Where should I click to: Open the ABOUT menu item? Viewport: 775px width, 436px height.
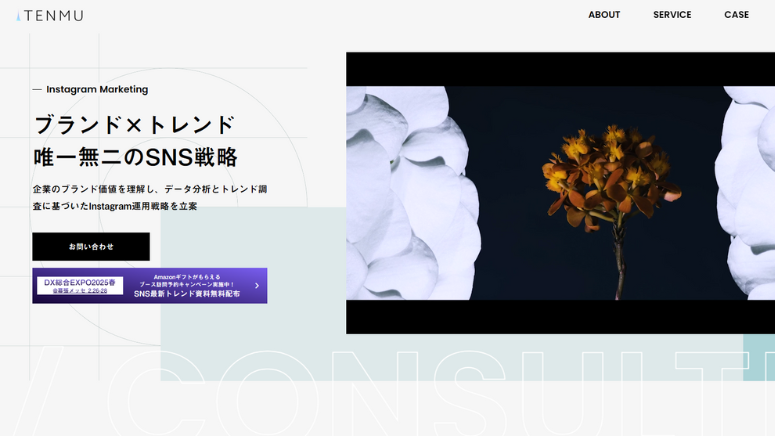(604, 15)
